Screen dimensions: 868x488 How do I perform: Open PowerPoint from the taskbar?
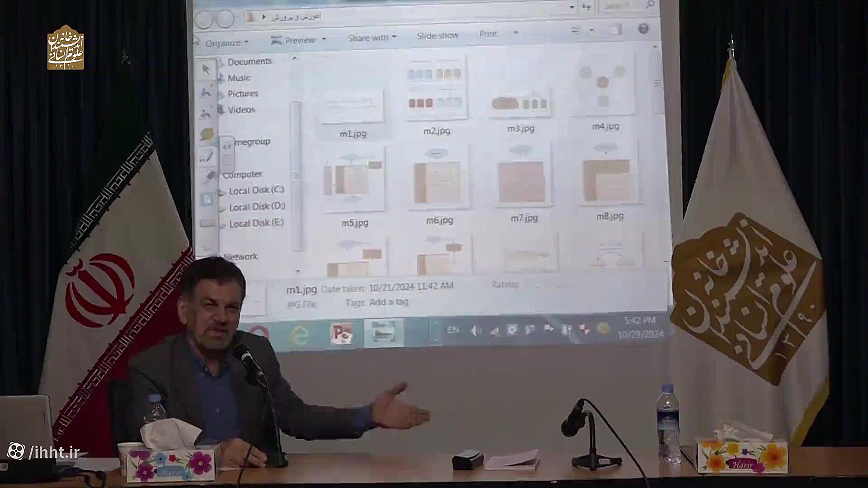(x=342, y=334)
